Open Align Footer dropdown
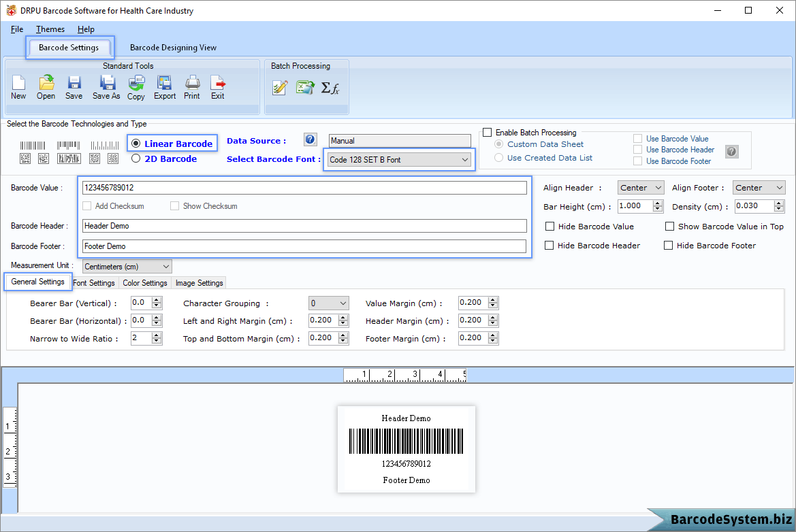796x532 pixels. 759,188
